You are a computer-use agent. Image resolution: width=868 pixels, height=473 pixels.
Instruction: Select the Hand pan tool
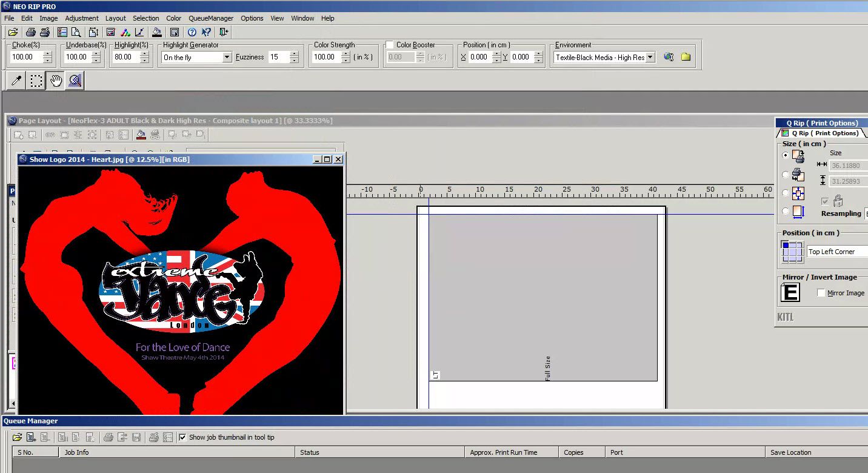56,81
